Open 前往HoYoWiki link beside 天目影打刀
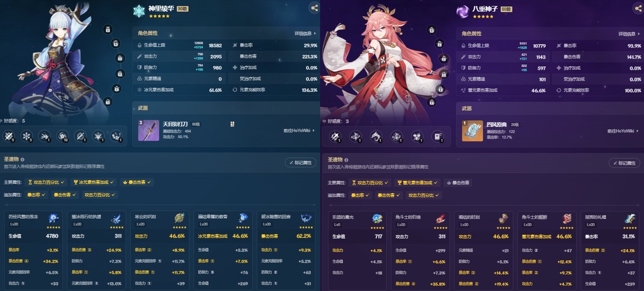This screenshot has width=644, height=291. click(x=299, y=130)
